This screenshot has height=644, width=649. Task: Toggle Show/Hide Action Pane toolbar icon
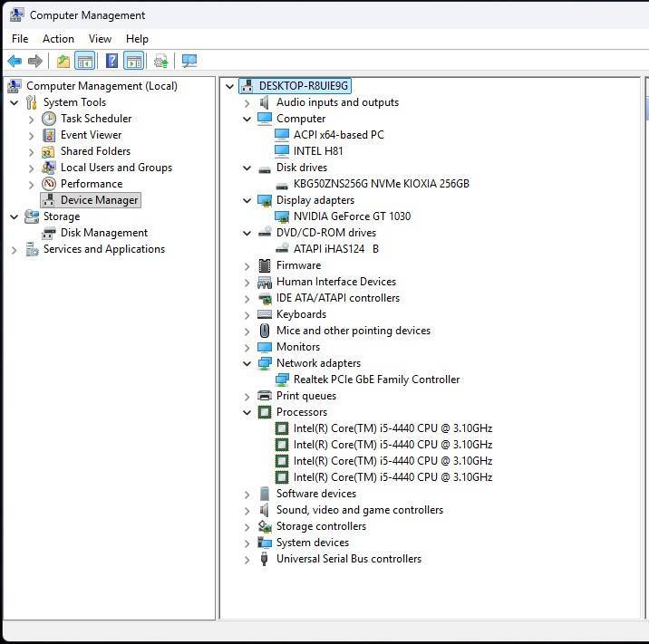click(133, 61)
